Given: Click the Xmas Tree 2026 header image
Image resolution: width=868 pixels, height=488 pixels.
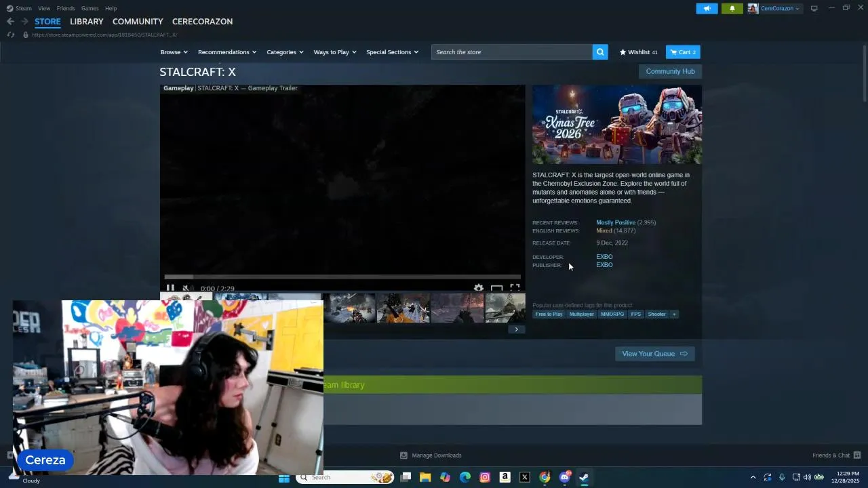Looking at the screenshot, I should tap(617, 124).
